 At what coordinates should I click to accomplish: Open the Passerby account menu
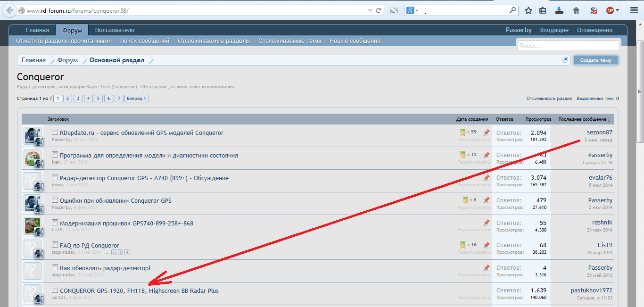click(x=519, y=30)
